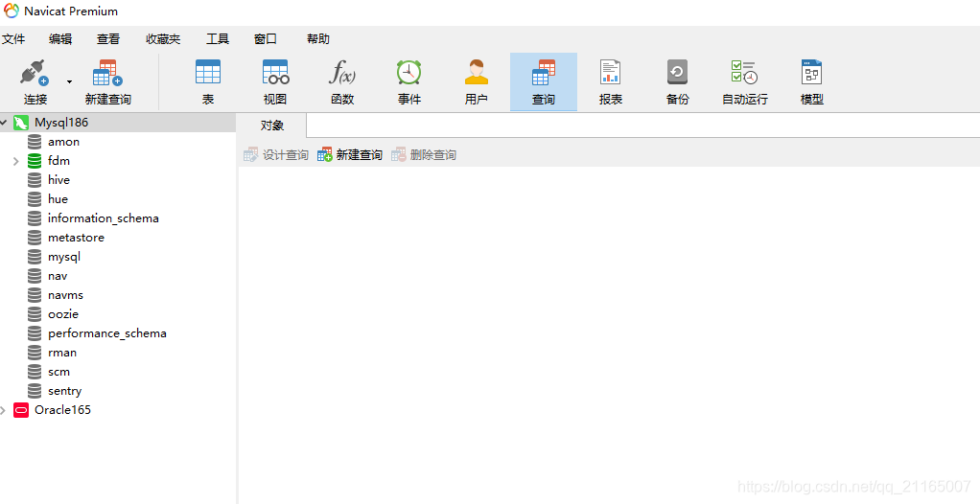Click the amon database cylinder icon

(x=35, y=142)
